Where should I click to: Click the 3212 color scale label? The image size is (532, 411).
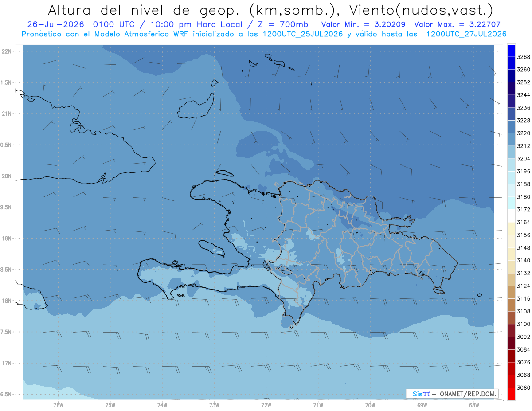(524, 146)
